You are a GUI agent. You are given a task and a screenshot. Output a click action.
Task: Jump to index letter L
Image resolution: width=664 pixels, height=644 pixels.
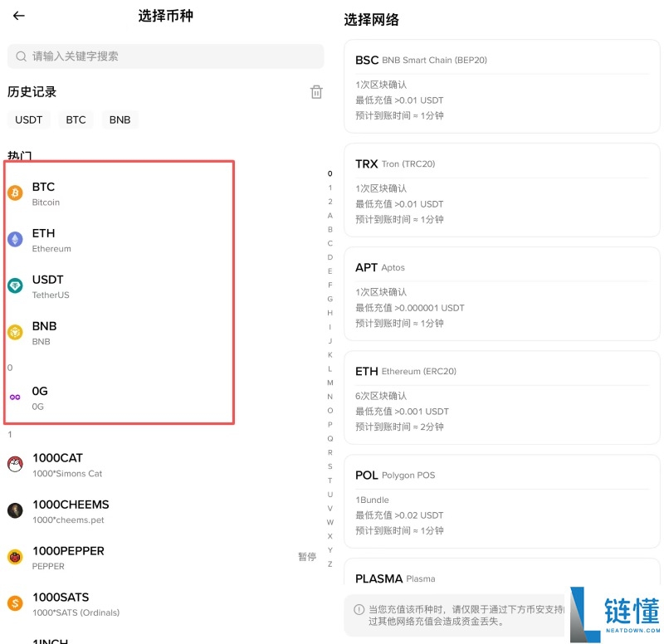point(330,368)
